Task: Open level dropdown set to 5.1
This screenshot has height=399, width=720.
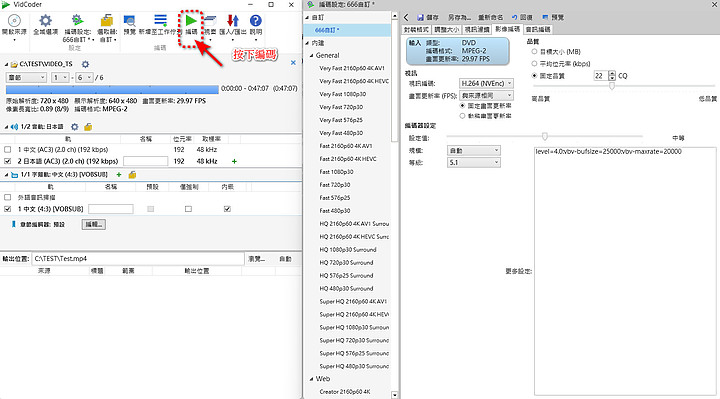Action: 473,163
